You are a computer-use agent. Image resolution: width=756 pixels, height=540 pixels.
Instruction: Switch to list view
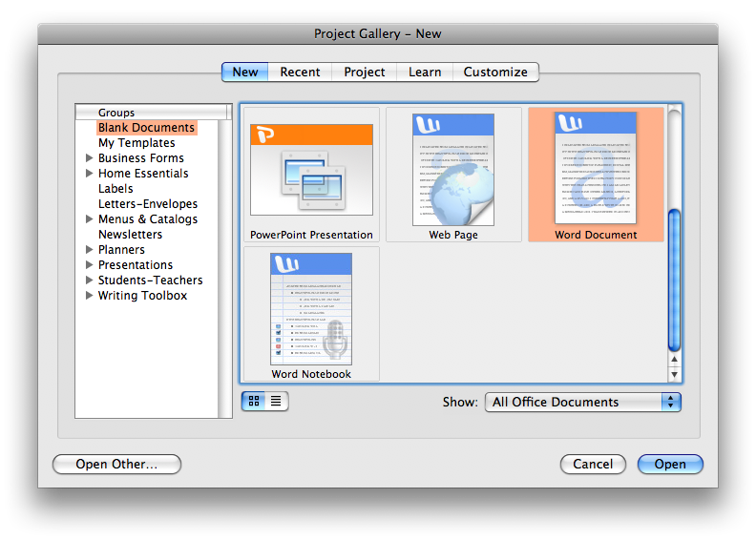coord(276,401)
